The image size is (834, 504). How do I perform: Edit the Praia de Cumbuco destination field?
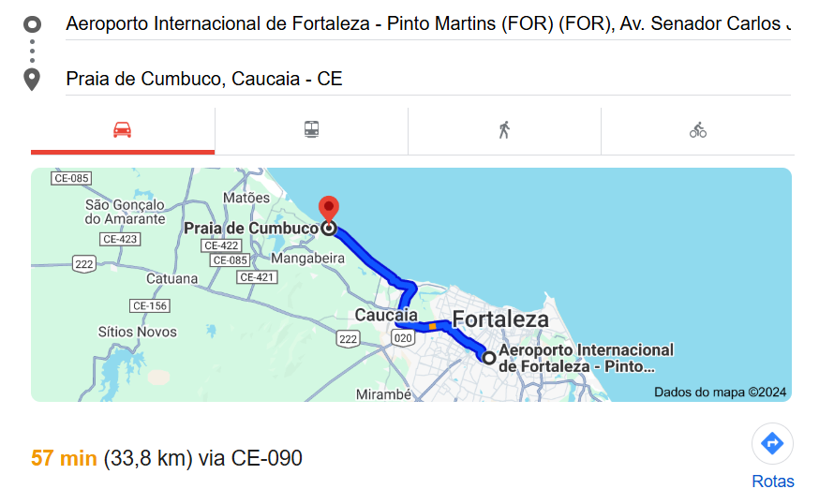(x=428, y=79)
